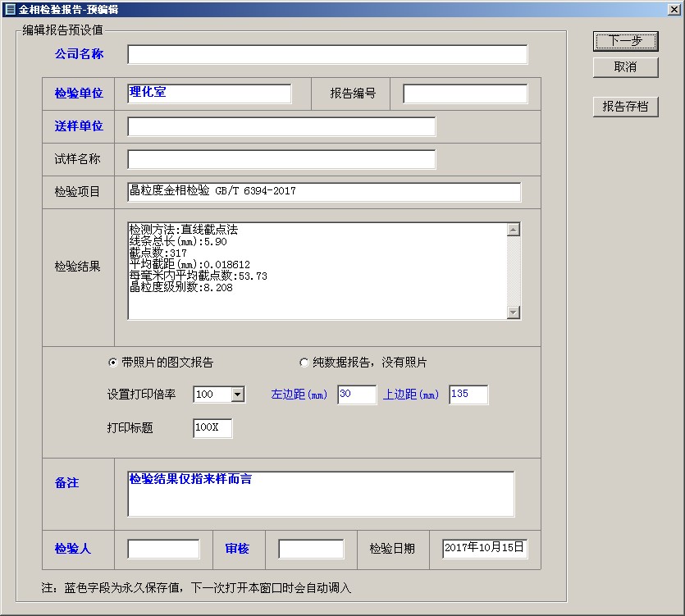Focus the 检验单位 field containing 理化室
685x616 pixels.
click(209, 94)
